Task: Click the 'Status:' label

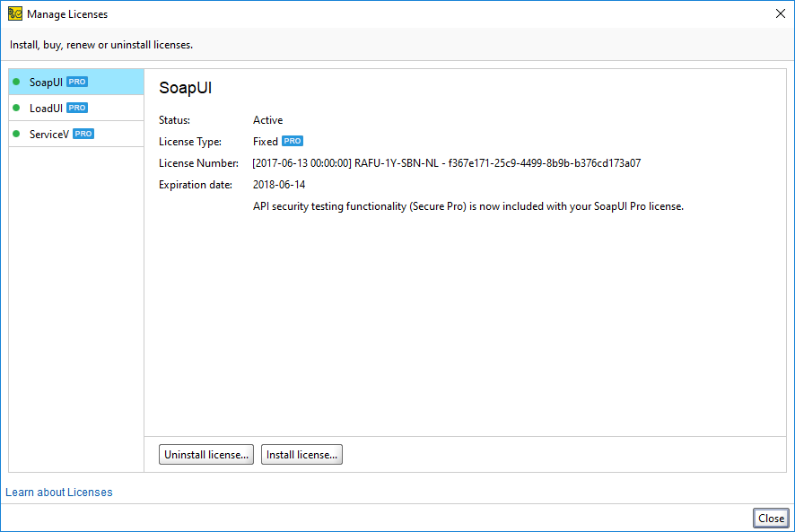Action: [x=174, y=120]
